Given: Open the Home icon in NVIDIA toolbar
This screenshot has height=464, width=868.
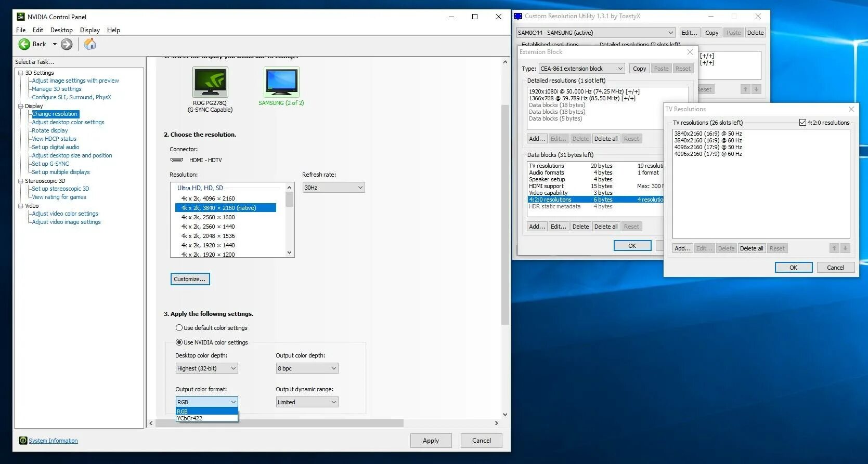Looking at the screenshot, I should pos(90,44).
